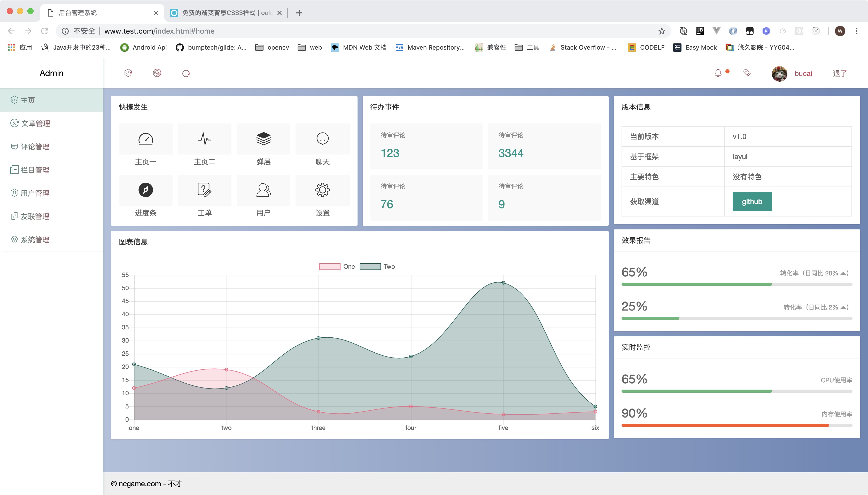Image resolution: width=868 pixels, height=495 pixels.
Task: Click the browser address bar URL
Action: 159,31
